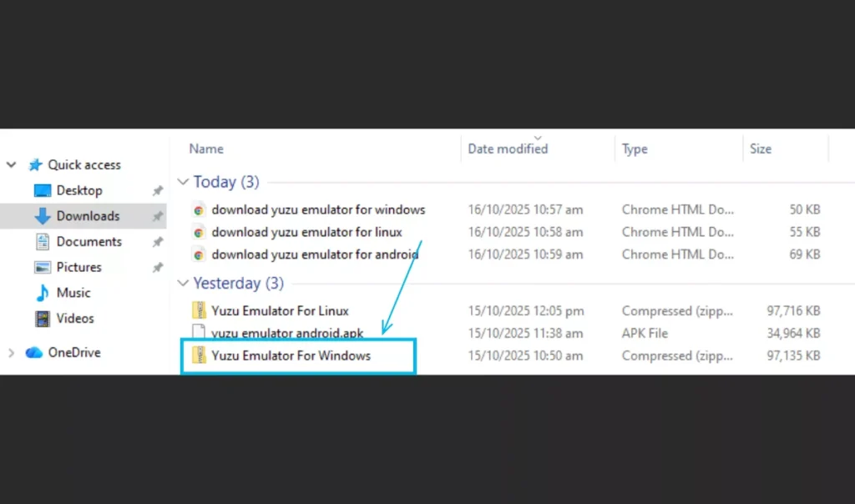Sort files by Name column header
This screenshot has width=855, height=504.
206,149
